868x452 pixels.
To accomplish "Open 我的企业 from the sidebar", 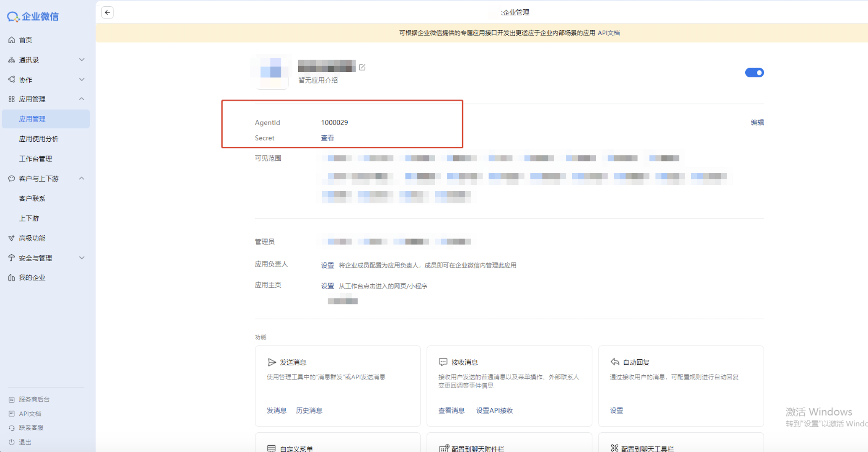I will [x=32, y=278].
